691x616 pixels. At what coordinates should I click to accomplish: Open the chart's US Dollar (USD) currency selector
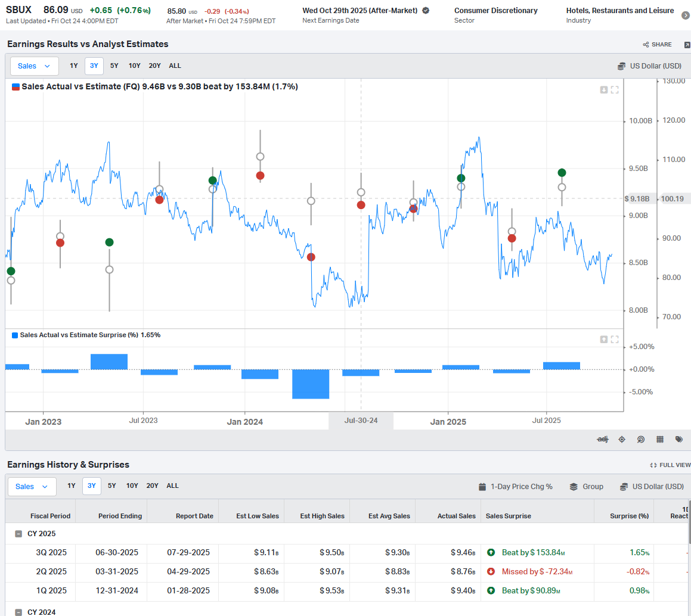click(650, 66)
